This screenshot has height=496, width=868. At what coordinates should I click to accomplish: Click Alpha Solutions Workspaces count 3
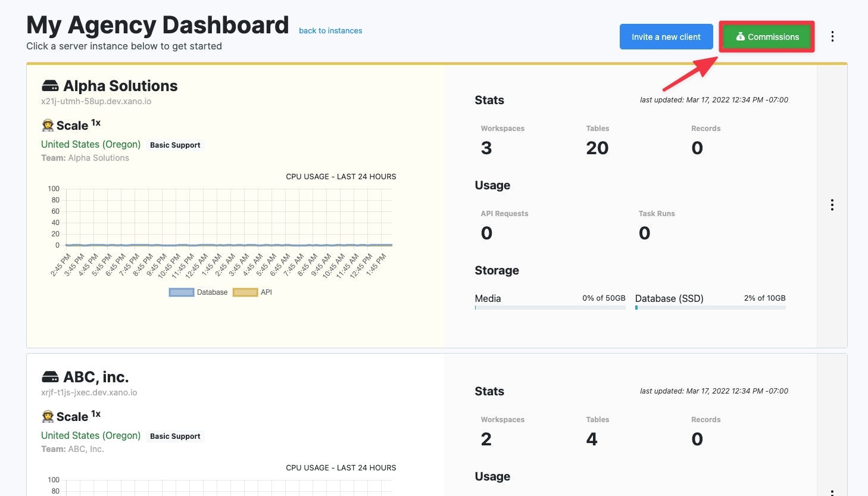(486, 148)
